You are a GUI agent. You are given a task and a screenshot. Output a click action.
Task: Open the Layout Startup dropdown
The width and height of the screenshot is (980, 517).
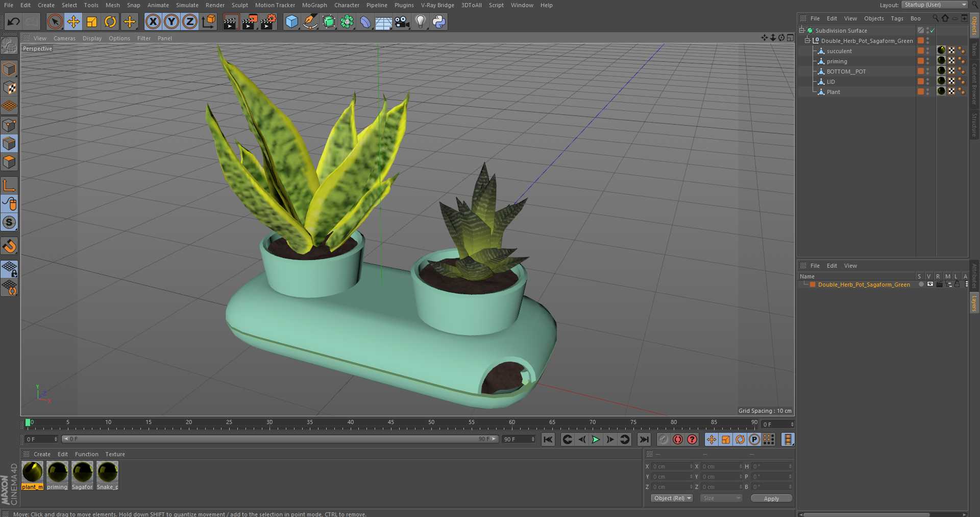pyautogui.click(x=935, y=5)
